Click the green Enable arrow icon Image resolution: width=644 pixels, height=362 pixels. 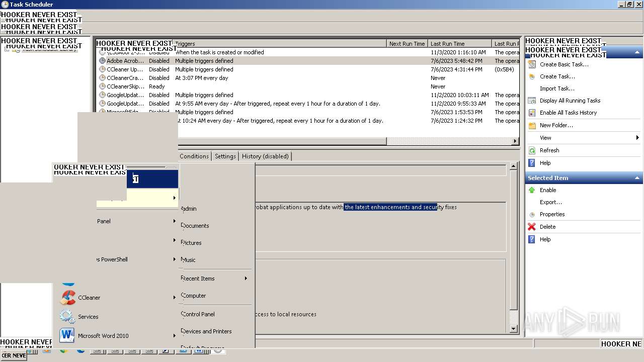532,190
